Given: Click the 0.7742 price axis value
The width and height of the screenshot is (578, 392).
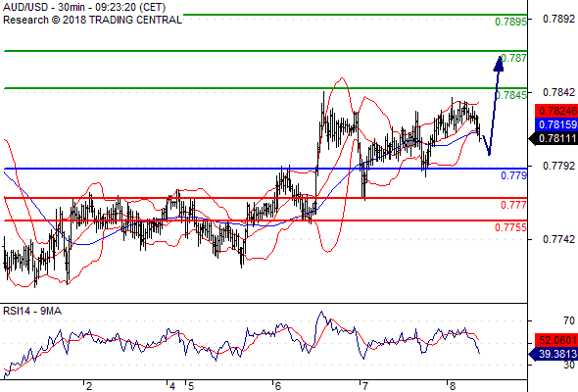Looking at the screenshot, I should (558, 240).
